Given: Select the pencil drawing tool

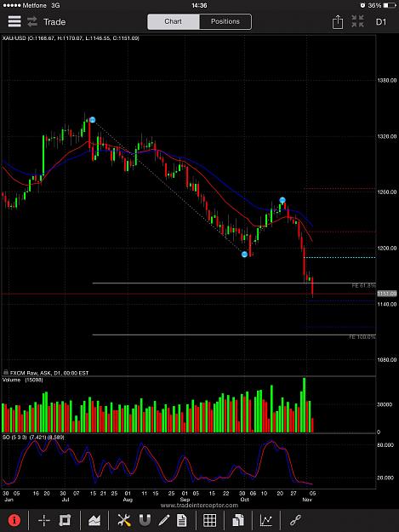Looking at the screenshot, I should click(164, 520).
